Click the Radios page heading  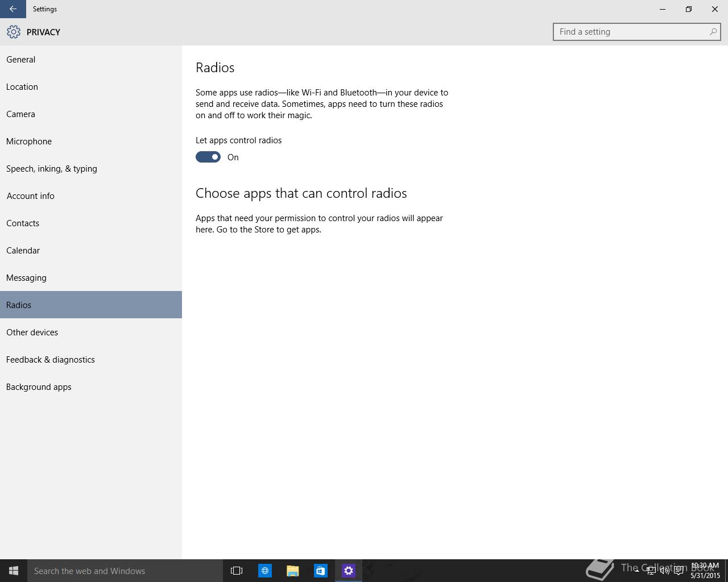pyautogui.click(x=215, y=67)
